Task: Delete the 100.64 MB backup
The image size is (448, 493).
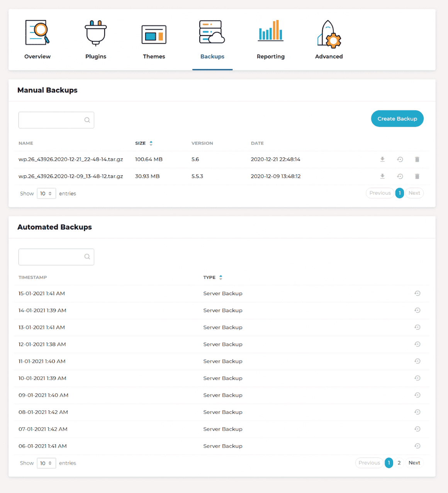Action: 417,159
